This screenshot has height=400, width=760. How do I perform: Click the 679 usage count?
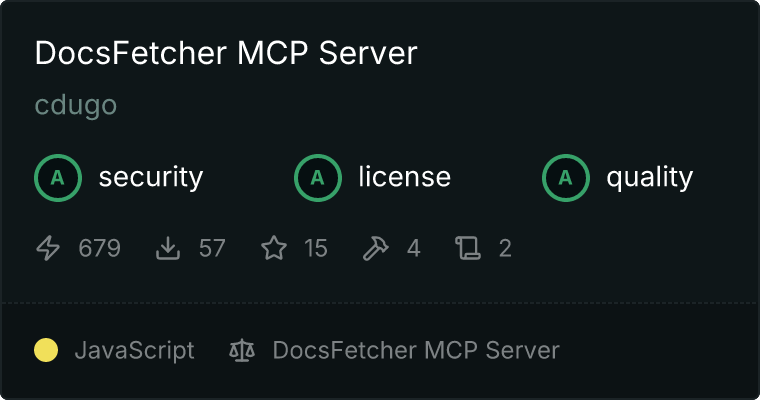pyautogui.click(x=99, y=248)
